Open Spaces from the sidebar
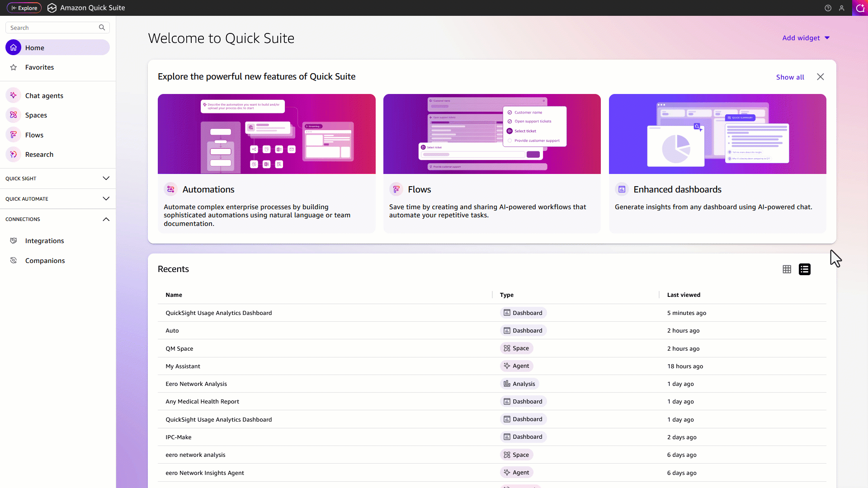868x488 pixels. pos(36,115)
